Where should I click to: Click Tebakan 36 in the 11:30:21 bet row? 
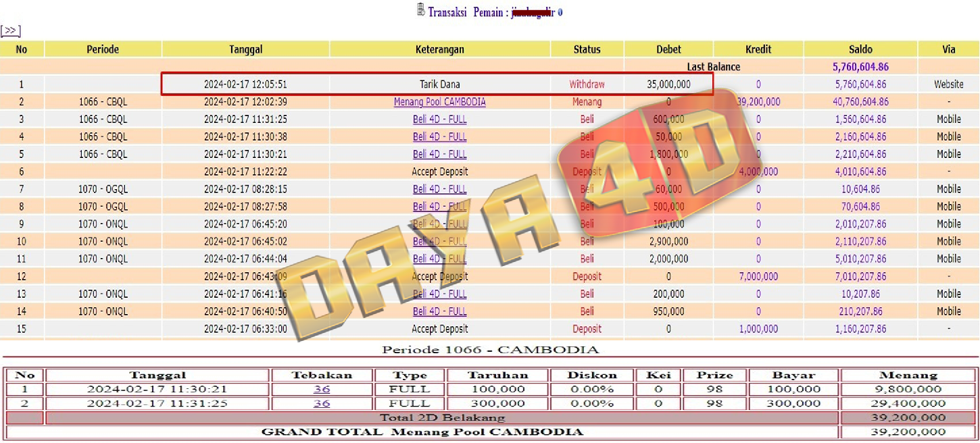[321, 389]
